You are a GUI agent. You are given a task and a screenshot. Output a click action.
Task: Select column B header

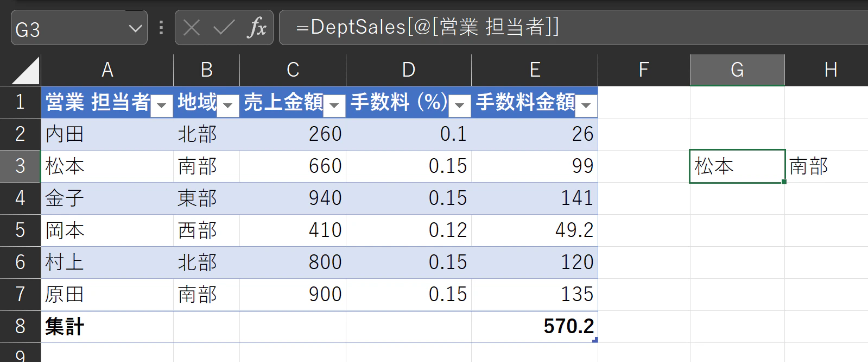[x=206, y=70]
